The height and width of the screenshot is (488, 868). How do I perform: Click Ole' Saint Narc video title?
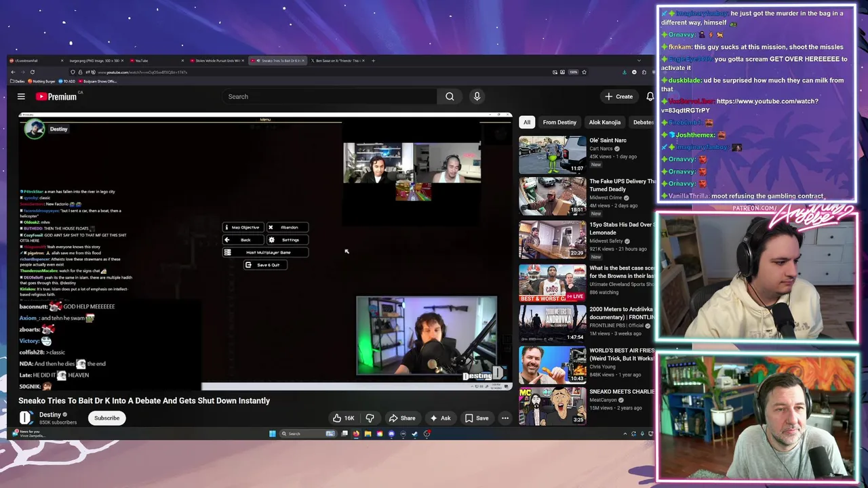point(608,140)
